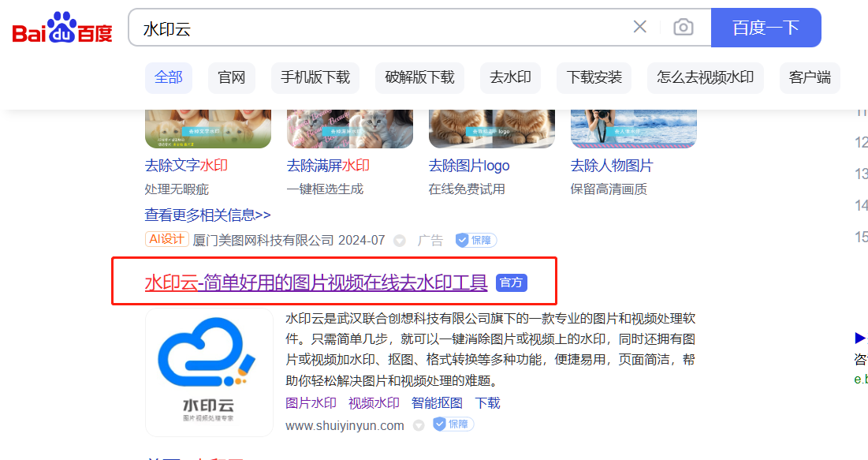This screenshot has width=868, height=460.
Task: Open the 去除人物图片 link
Action: pos(612,165)
